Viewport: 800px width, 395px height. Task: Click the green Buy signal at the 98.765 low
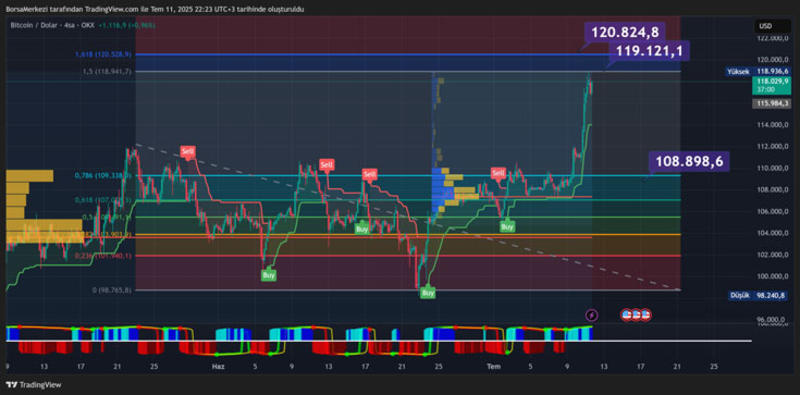click(x=428, y=293)
